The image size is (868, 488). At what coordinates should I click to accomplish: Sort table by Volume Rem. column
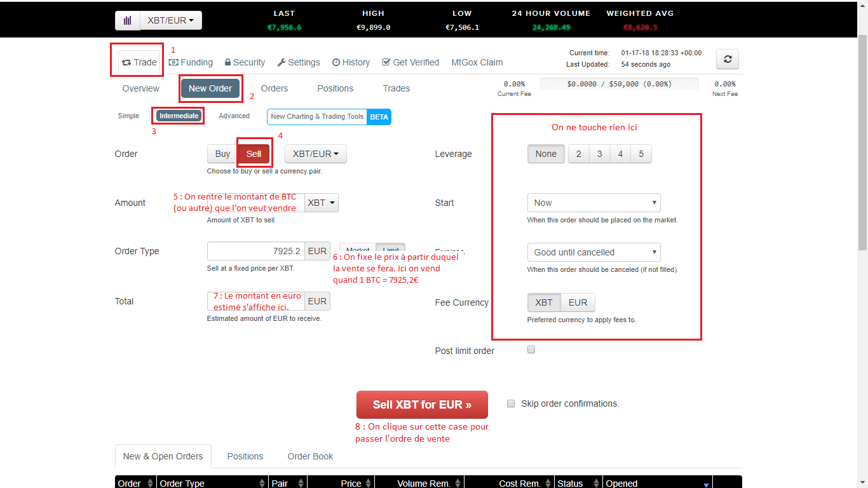click(419, 483)
